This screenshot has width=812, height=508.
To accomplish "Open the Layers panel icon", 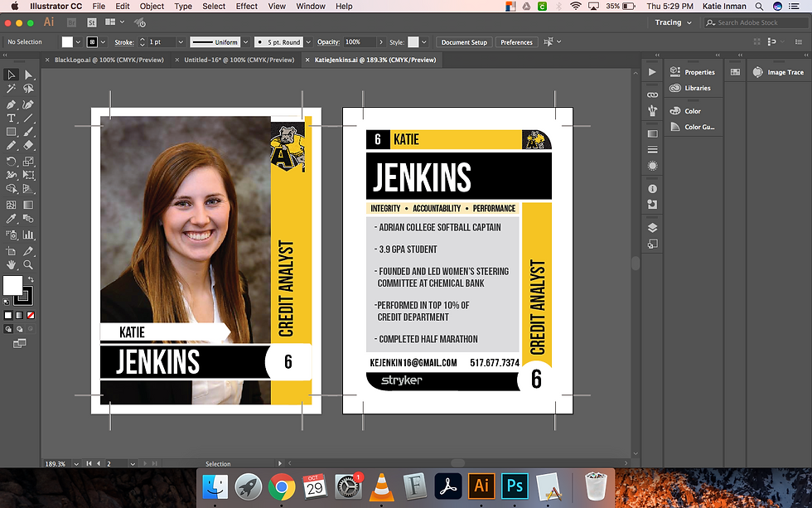I will pos(652,228).
